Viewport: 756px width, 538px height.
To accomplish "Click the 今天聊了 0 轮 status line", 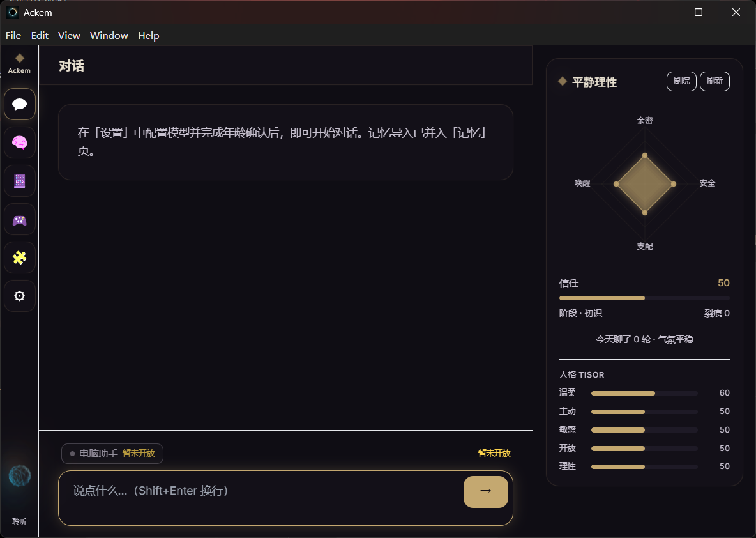I will [x=644, y=339].
